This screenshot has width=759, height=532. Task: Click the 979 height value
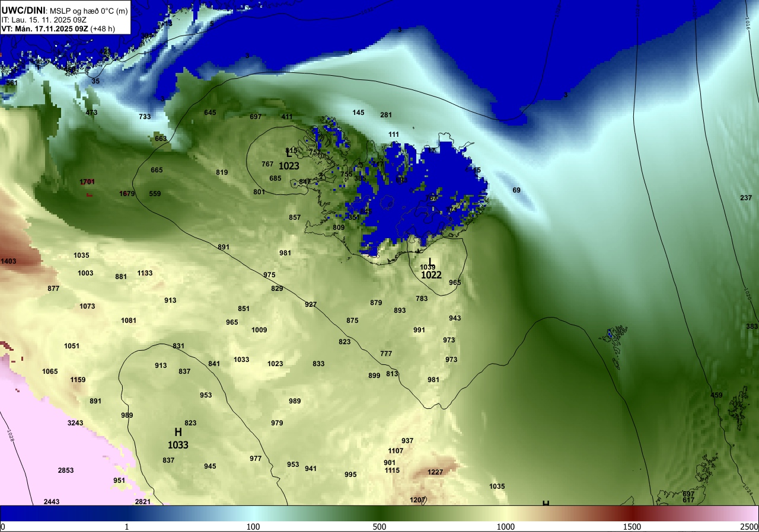pyautogui.click(x=277, y=423)
